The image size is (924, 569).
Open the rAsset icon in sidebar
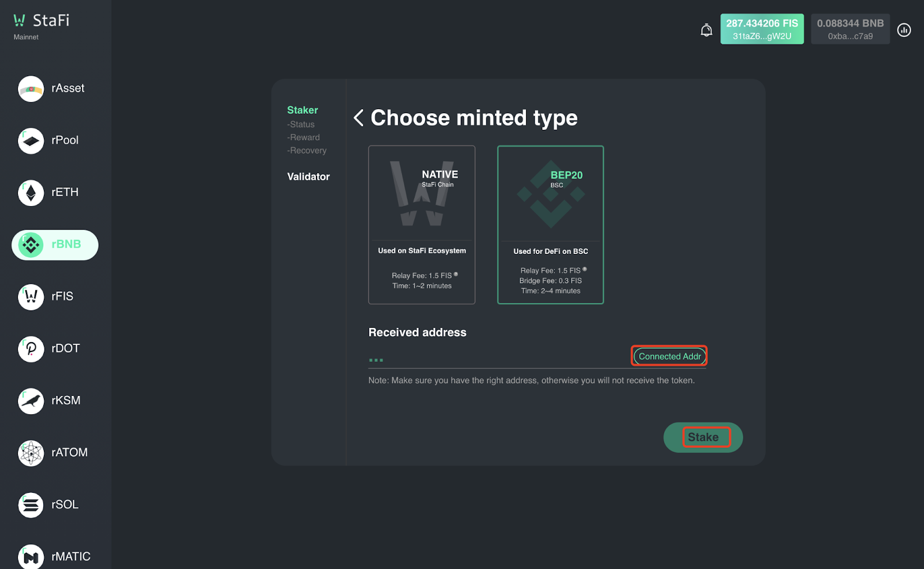[x=31, y=89]
